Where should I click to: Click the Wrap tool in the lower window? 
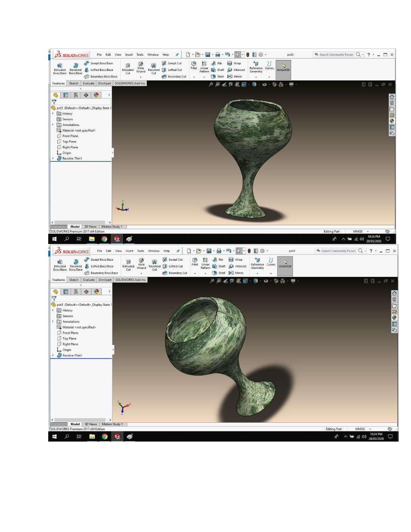pos(235,260)
